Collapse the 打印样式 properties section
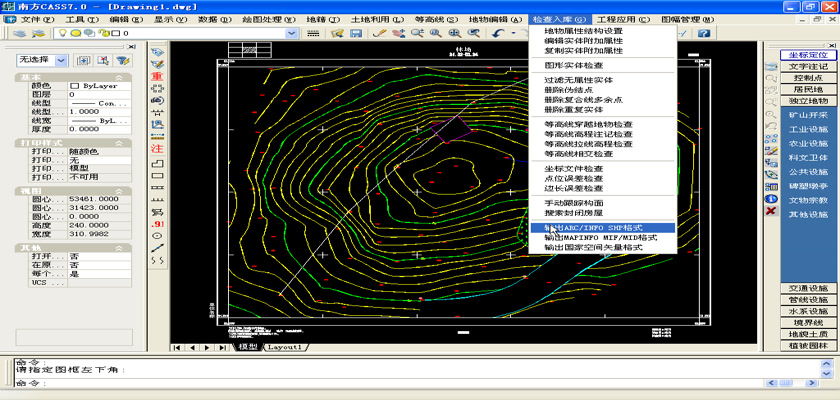 (x=119, y=143)
